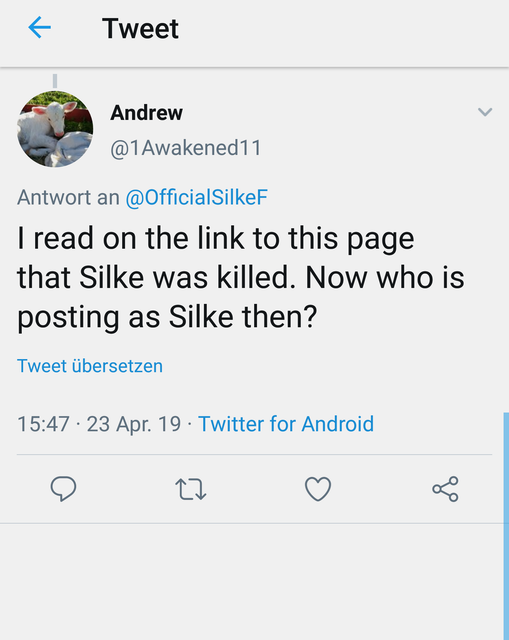The image size is (509, 640).
Task: Tap the Antwort an label
Action: click(x=68, y=198)
